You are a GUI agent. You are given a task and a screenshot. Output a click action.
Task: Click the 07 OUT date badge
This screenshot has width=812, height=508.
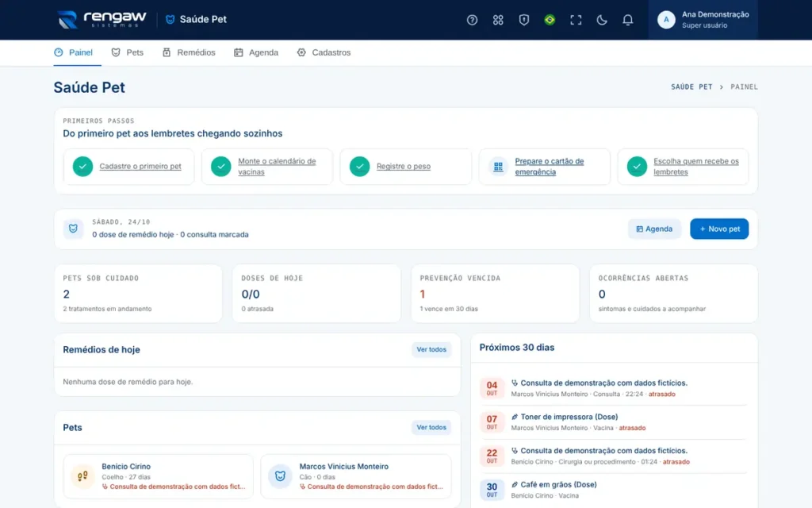[x=492, y=422]
